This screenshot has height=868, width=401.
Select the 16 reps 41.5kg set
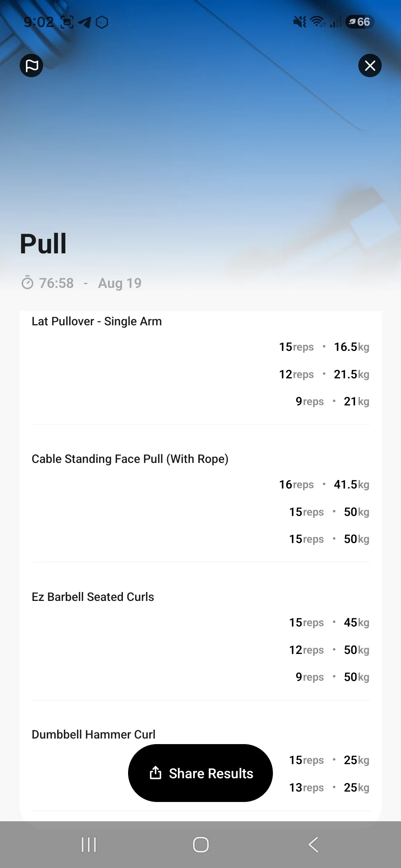tap(324, 484)
